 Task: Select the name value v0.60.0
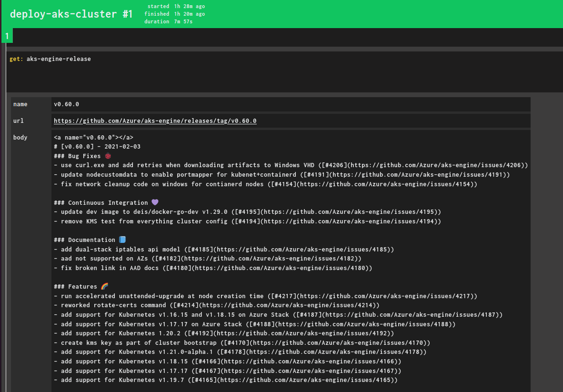pyautogui.click(x=66, y=104)
